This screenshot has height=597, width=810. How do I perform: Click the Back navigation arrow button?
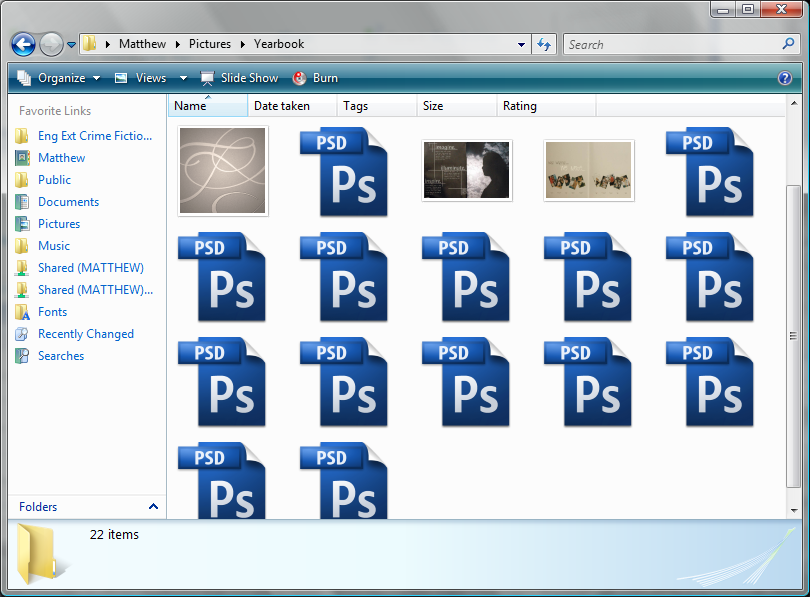pos(23,45)
